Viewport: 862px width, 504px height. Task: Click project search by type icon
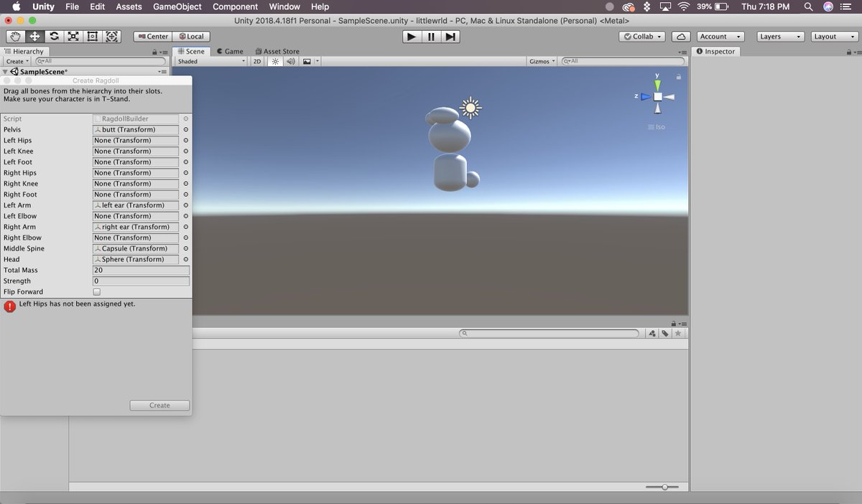652,334
